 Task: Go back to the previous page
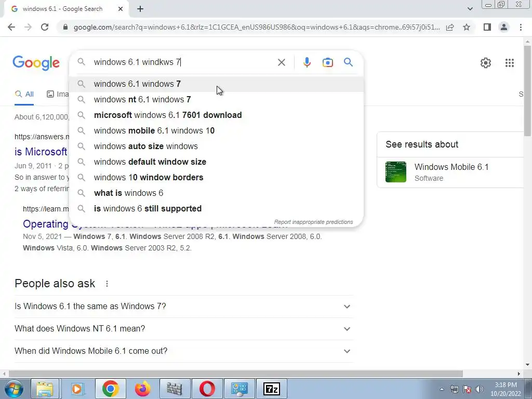(x=11, y=27)
